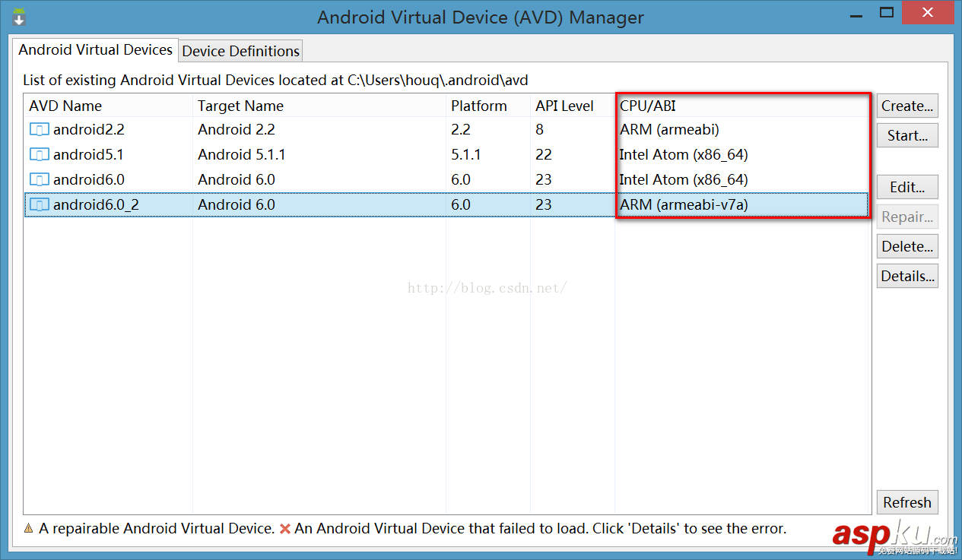
Task: Click the repairable-device warning triangle icon
Action: coord(28,528)
